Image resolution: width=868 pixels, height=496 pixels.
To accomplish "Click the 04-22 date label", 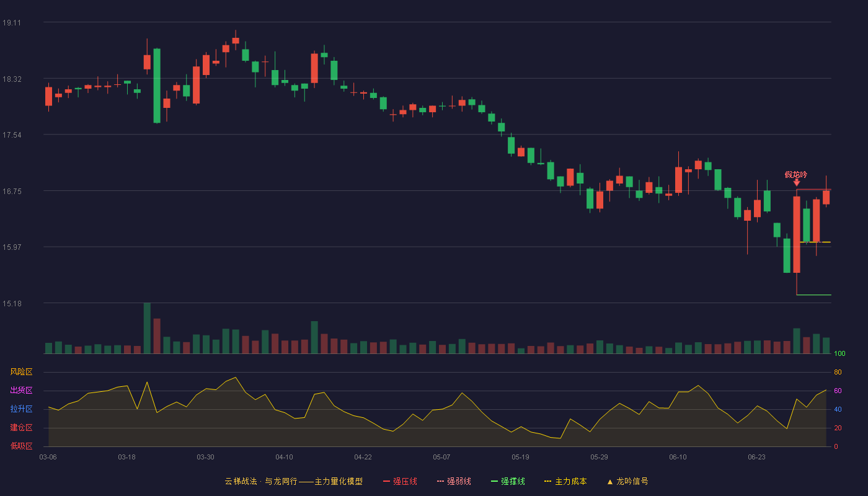I will point(363,457).
